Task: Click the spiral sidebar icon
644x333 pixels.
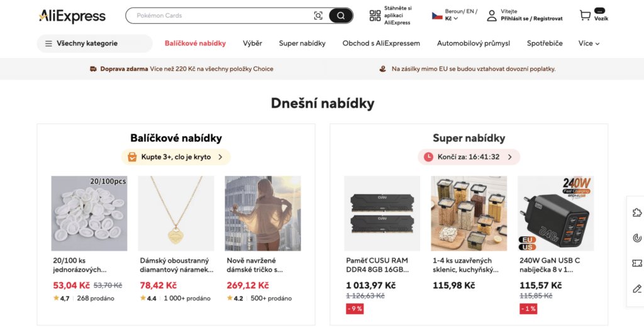Action: (636, 238)
